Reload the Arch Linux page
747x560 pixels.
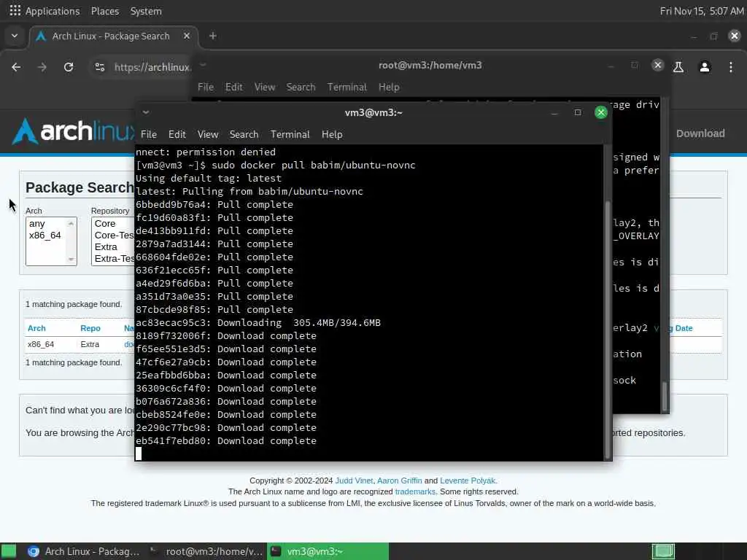69,67
